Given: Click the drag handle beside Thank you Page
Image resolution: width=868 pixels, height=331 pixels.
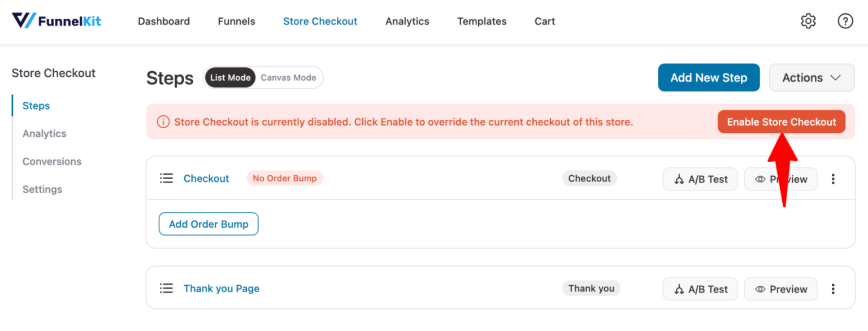Looking at the screenshot, I should (166, 288).
